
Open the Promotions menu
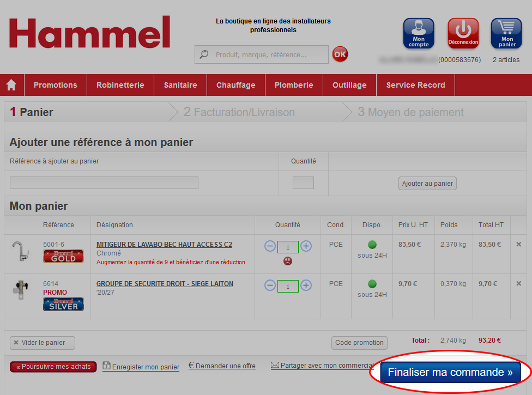tap(55, 85)
